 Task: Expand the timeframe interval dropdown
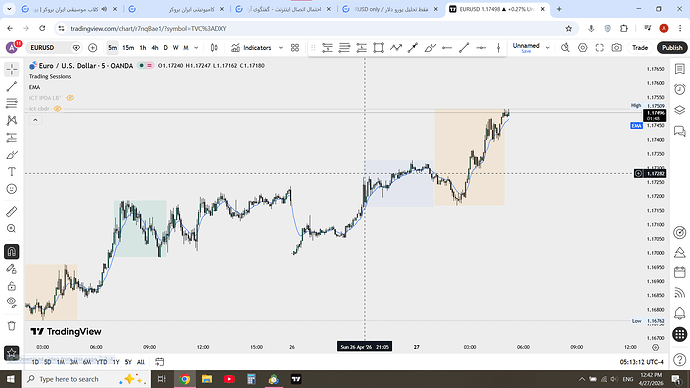point(196,48)
